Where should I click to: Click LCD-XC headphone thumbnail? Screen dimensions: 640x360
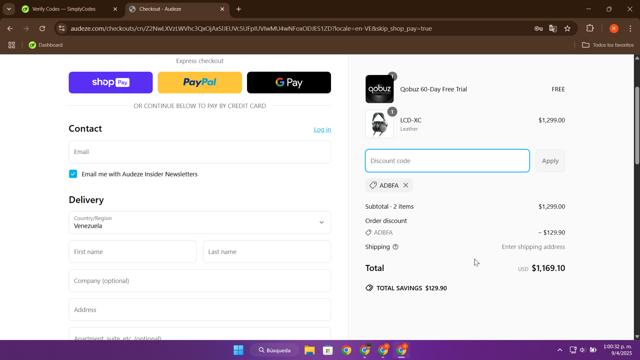tap(379, 124)
